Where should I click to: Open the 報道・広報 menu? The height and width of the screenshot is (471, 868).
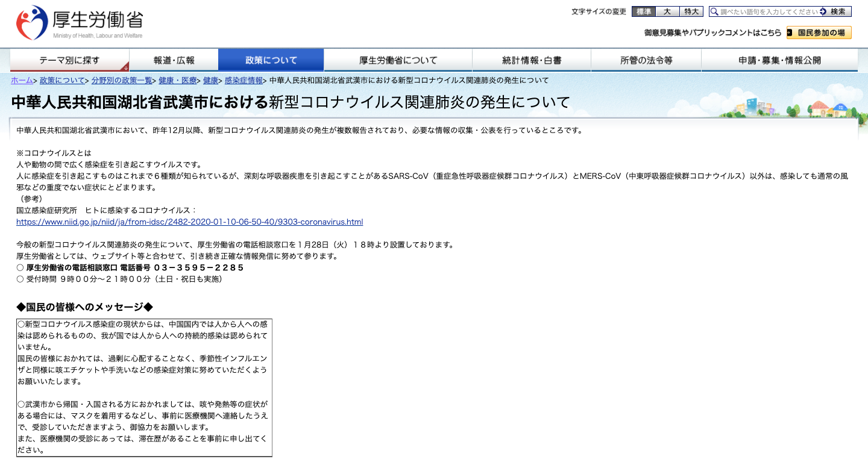pos(174,60)
